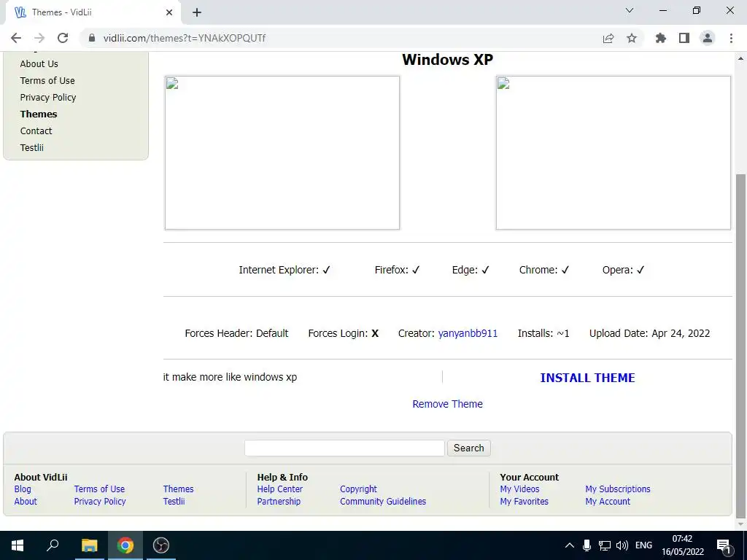
Task: Click the ENG language indicator
Action: [643, 545]
